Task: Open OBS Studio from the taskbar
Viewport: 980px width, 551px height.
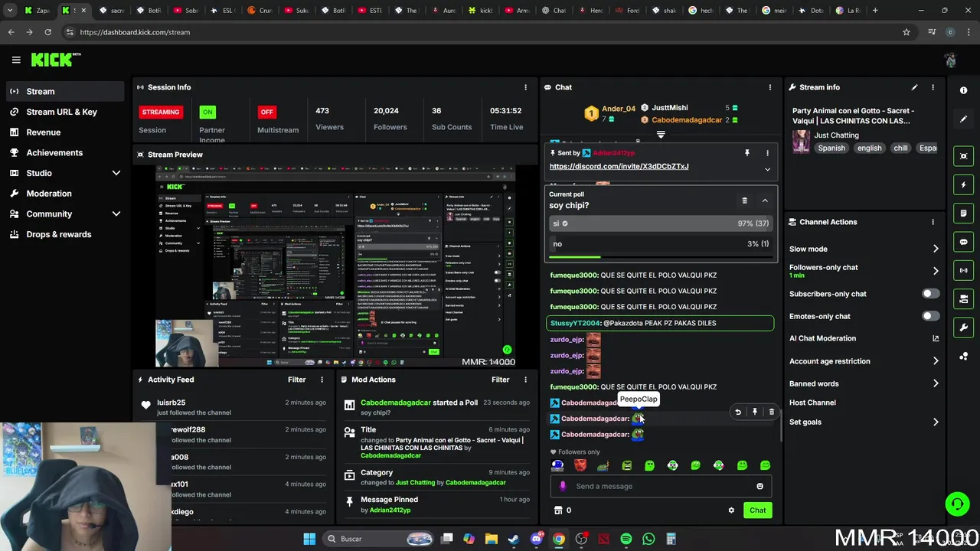Action: click(581, 539)
